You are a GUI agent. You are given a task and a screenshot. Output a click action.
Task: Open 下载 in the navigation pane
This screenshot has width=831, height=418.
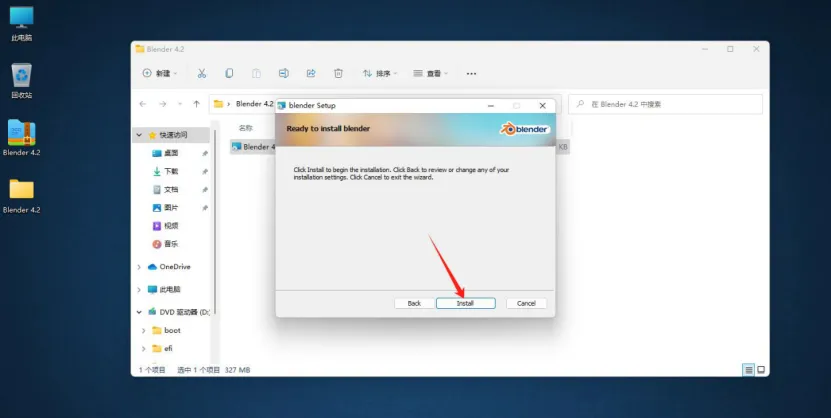171,171
